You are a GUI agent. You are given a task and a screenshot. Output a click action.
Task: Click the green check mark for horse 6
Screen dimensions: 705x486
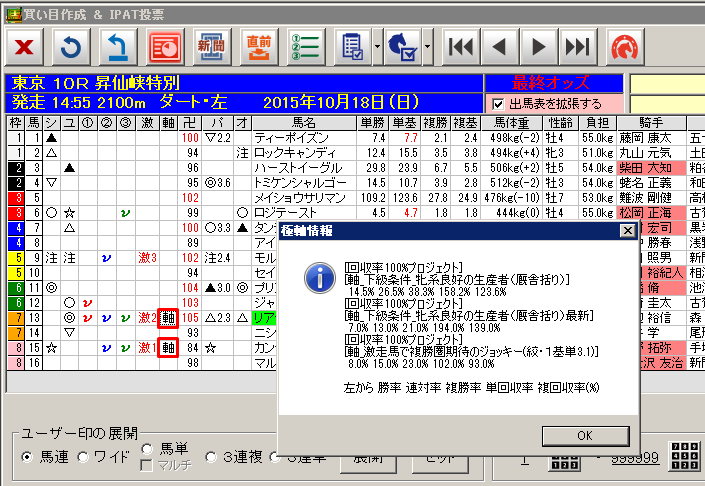pos(125,213)
